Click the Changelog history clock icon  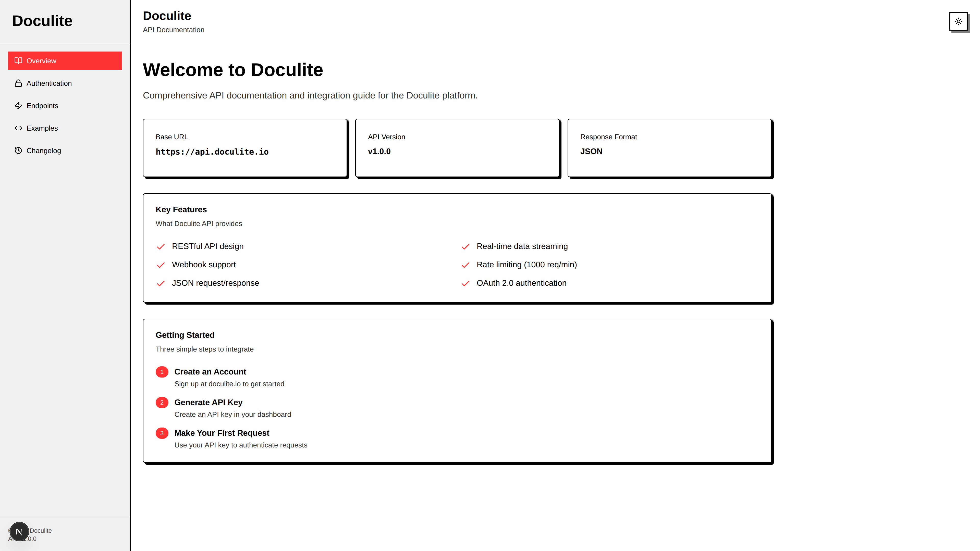(18, 151)
